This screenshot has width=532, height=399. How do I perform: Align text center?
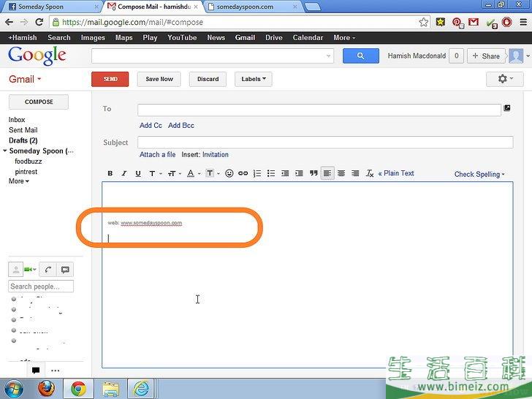(x=341, y=173)
